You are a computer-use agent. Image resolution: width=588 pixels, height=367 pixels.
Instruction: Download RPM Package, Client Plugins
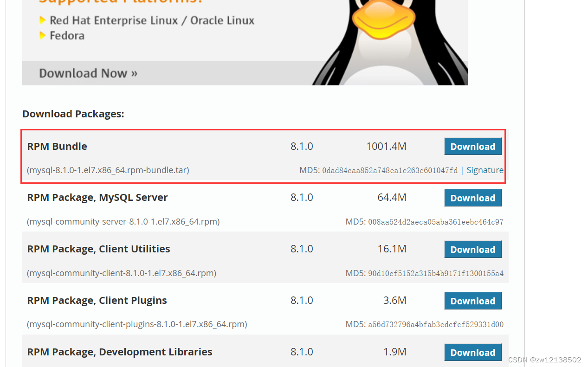click(x=473, y=301)
